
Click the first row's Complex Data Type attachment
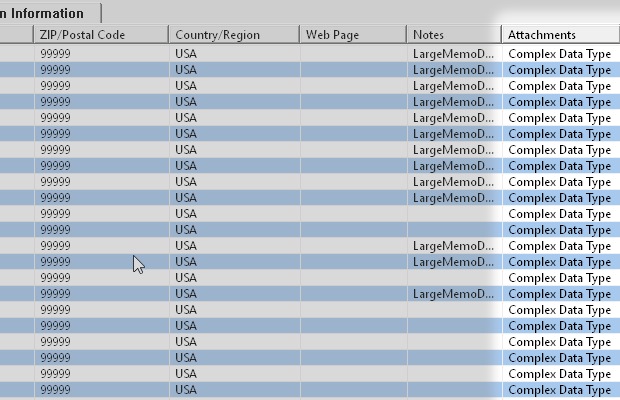(x=560, y=54)
